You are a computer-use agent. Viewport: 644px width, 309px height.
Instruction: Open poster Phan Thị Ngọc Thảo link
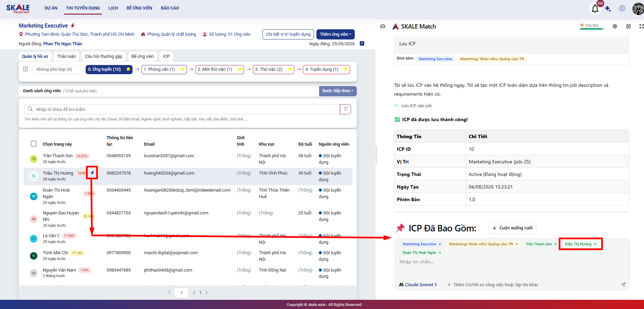point(63,44)
